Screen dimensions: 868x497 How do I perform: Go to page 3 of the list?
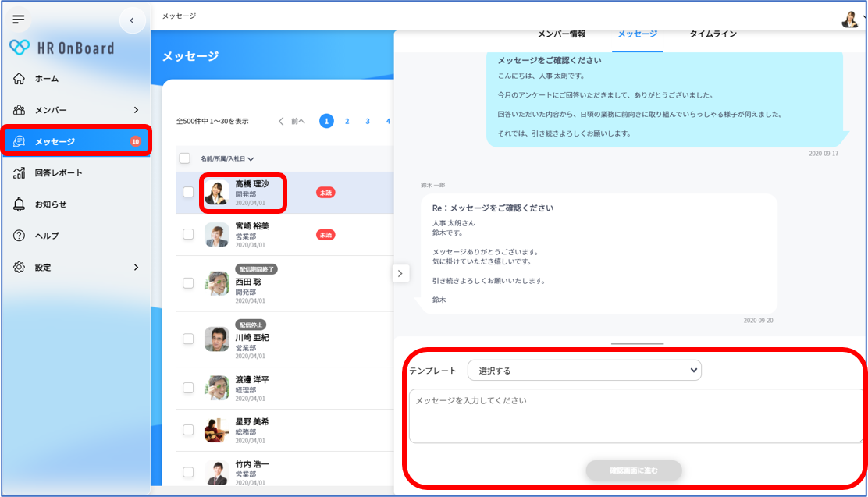pyautogui.click(x=368, y=121)
